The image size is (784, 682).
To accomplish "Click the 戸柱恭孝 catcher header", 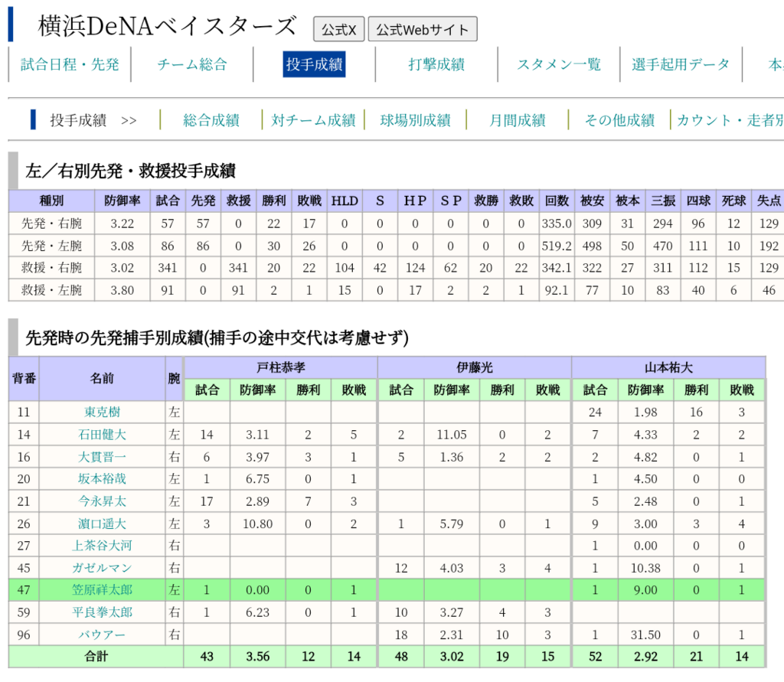I will 280,368.
